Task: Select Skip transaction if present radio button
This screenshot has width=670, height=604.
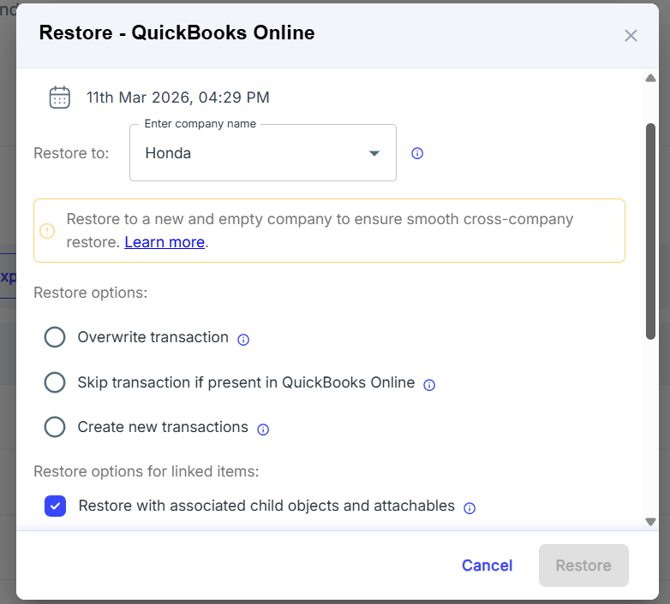Action: pos(55,383)
